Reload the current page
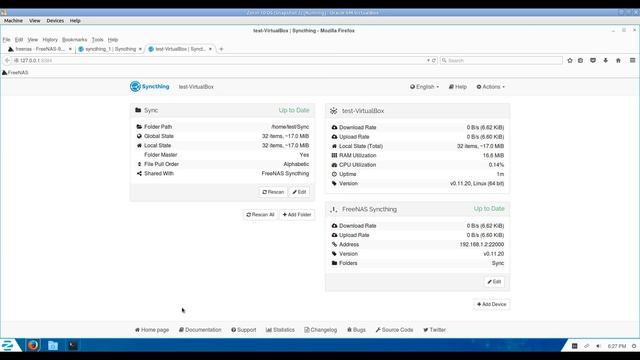The height and width of the screenshot is (360, 640). [x=434, y=60]
